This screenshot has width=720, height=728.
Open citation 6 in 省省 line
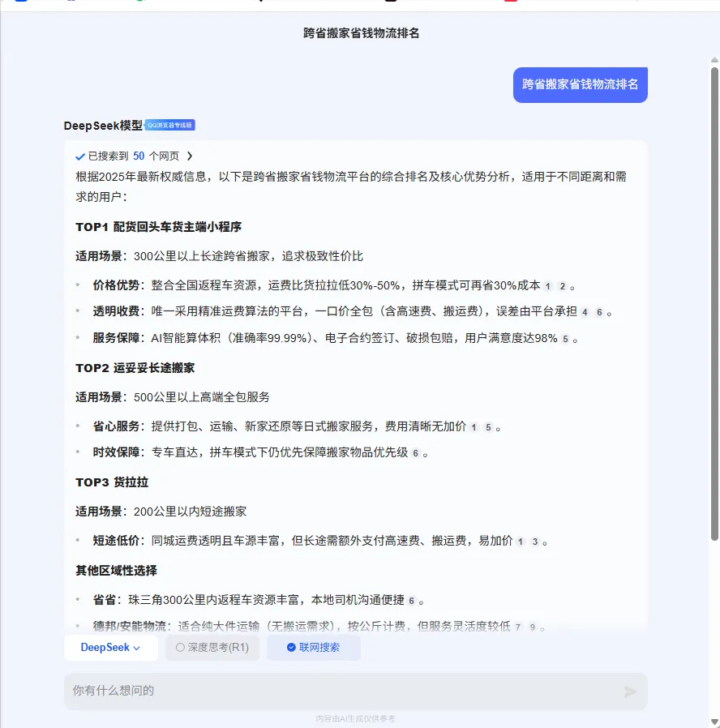point(411,601)
